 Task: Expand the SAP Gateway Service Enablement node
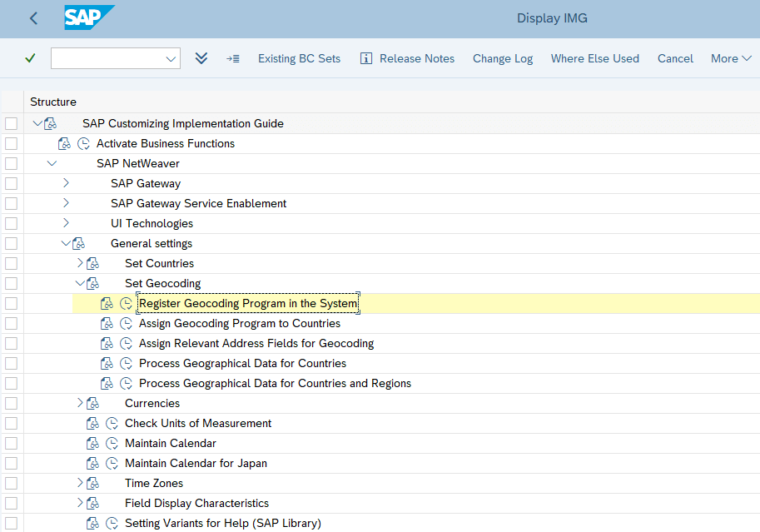[x=66, y=202]
